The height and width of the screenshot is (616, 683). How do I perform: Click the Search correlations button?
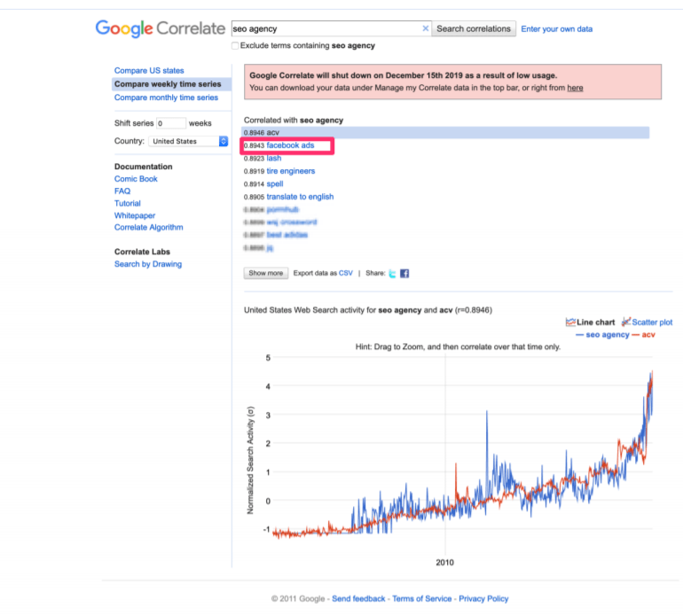(x=474, y=28)
